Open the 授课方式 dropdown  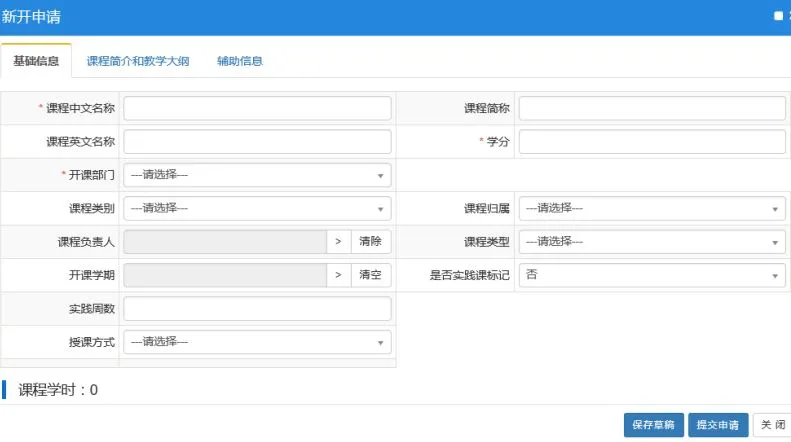(257, 342)
